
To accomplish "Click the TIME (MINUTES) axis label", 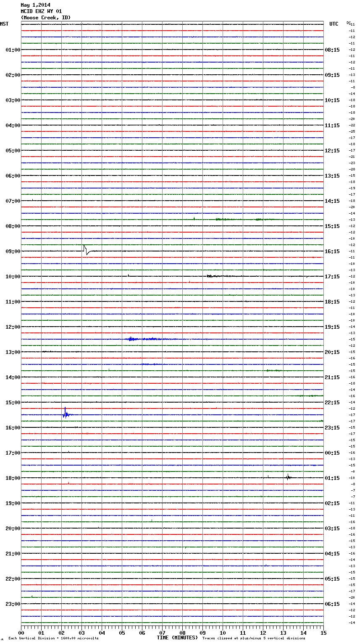I will 177,638.
